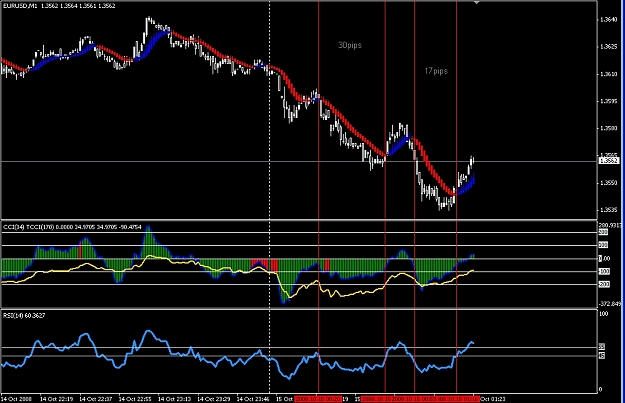Click the RSI 55 level tag
This screenshot has height=403, width=625.
(x=602, y=347)
